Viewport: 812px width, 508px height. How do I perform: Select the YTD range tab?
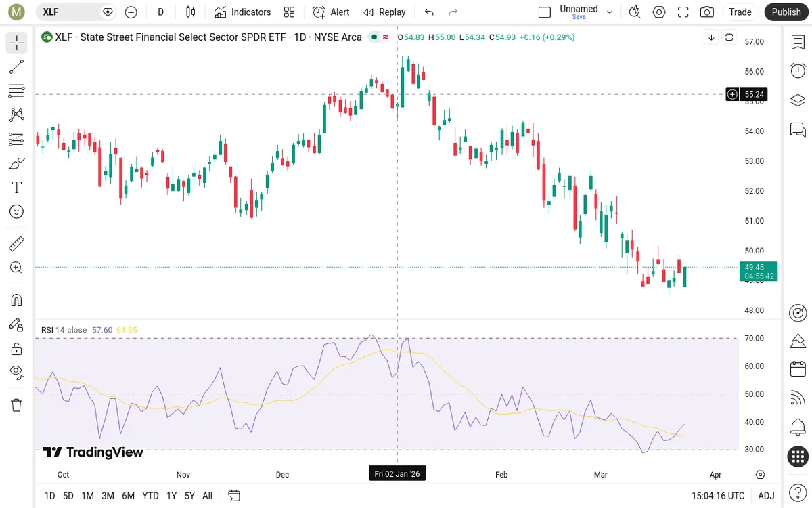[150, 496]
